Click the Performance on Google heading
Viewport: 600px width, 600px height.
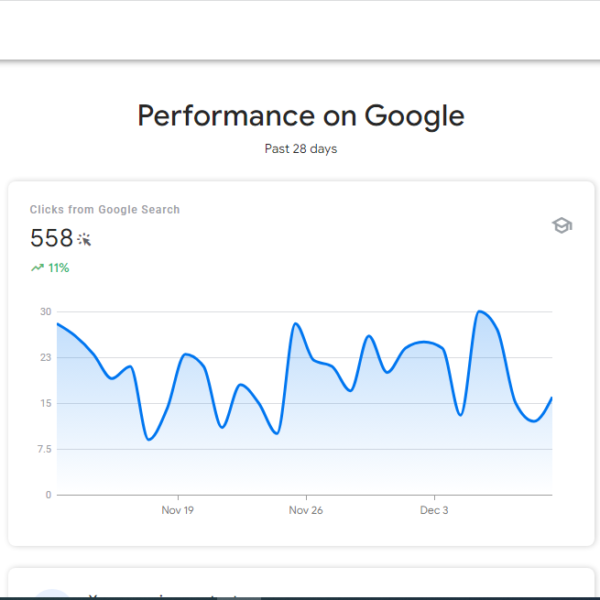[x=301, y=116]
